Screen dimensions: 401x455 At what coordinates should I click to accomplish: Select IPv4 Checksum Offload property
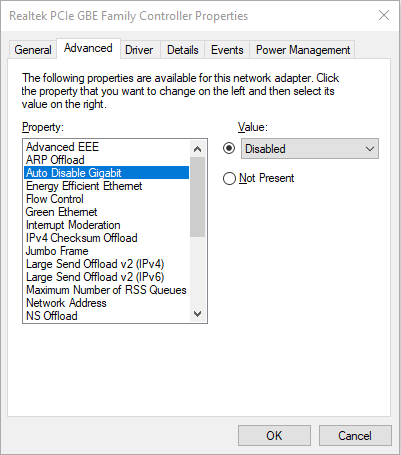(x=107, y=238)
